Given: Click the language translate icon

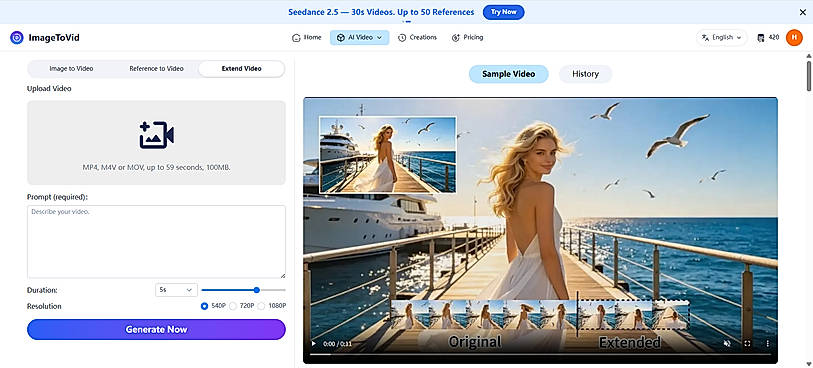Looking at the screenshot, I should click(x=705, y=37).
